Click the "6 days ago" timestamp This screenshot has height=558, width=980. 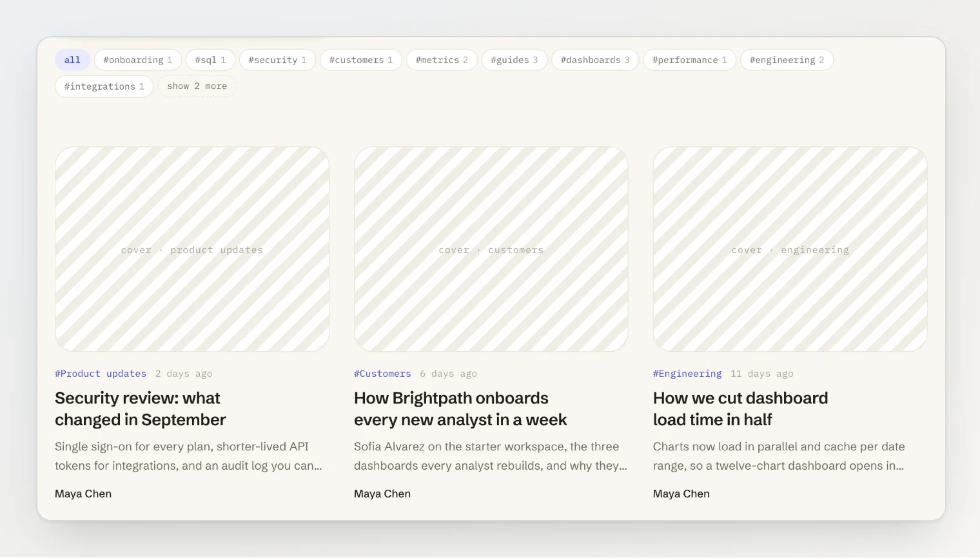click(x=449, y=374)
